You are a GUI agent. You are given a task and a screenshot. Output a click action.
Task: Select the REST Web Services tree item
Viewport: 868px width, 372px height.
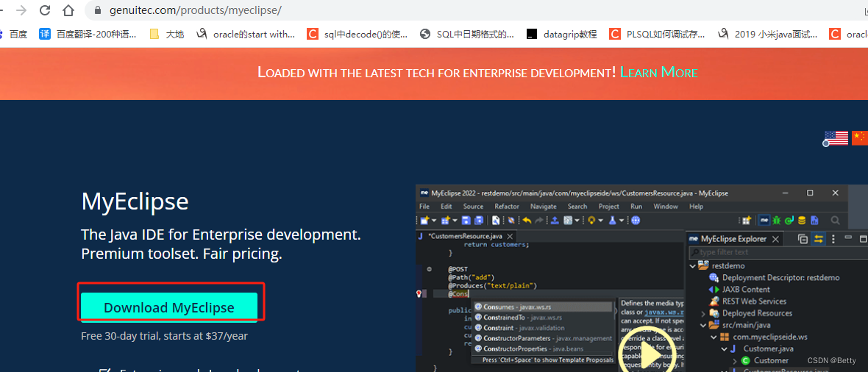pyautogui.click(x=754, y=301)
